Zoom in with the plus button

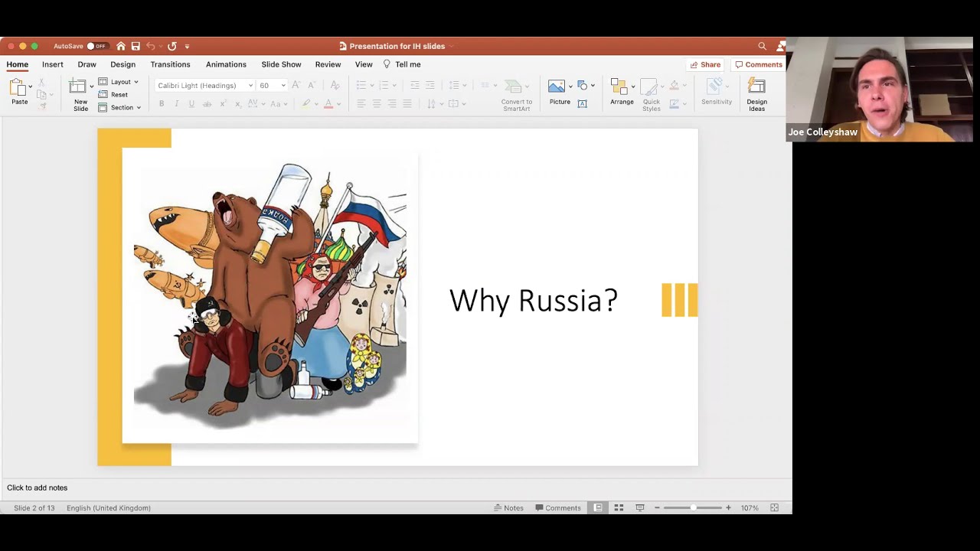(728, 508)
